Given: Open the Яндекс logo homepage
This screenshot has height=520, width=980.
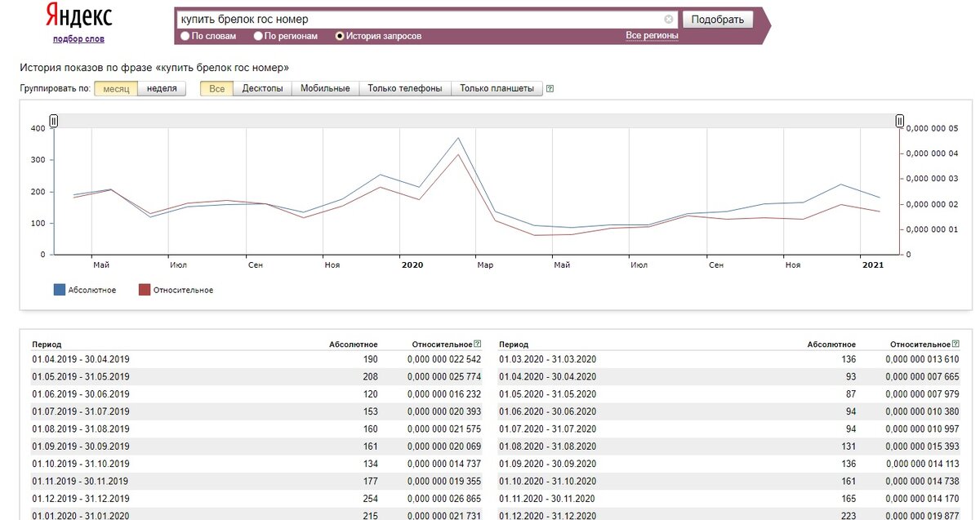Looking at the screenshot, I should [79, 16].
